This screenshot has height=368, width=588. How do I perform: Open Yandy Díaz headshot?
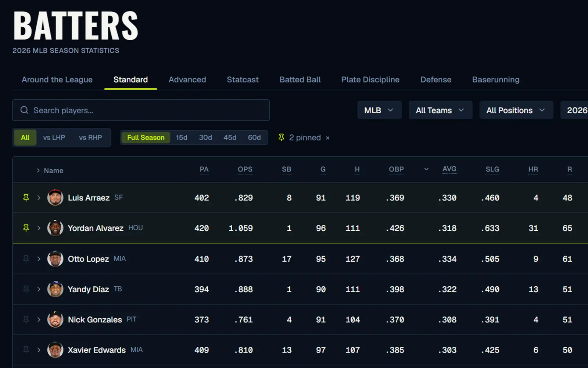[55, 289]
